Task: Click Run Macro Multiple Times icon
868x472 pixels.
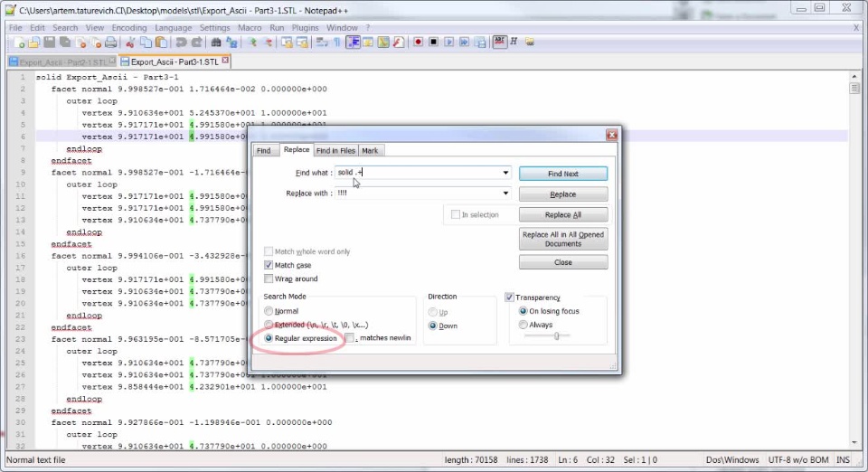Action: (x=465, y=42)
